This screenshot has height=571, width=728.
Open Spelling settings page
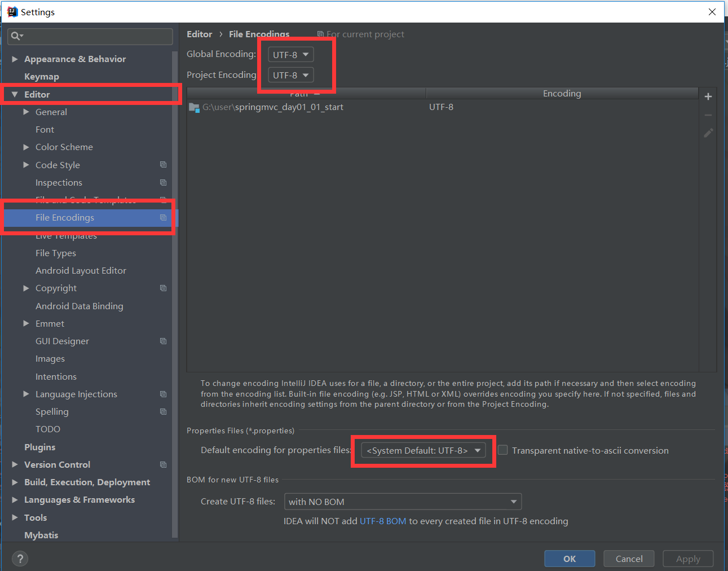52,411
